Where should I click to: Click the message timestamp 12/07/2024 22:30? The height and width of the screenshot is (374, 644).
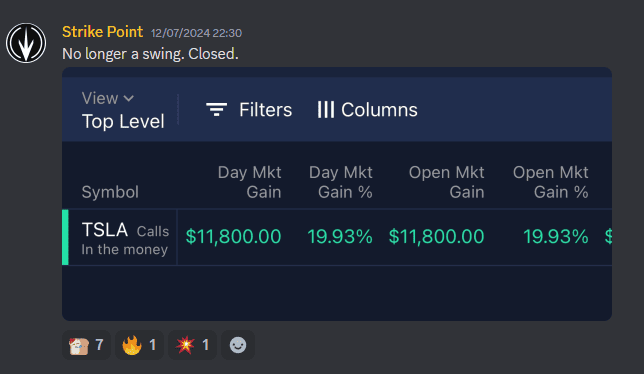pos(196,33)
